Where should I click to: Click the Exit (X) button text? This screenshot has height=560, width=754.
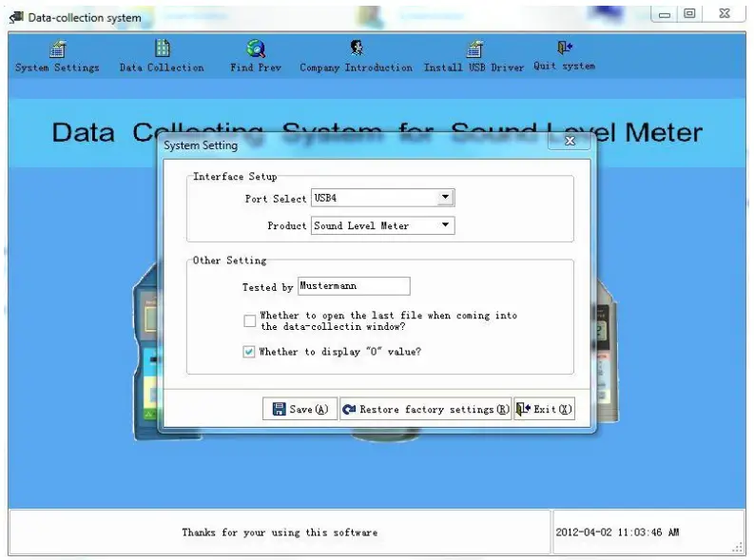tap(552, 409)
